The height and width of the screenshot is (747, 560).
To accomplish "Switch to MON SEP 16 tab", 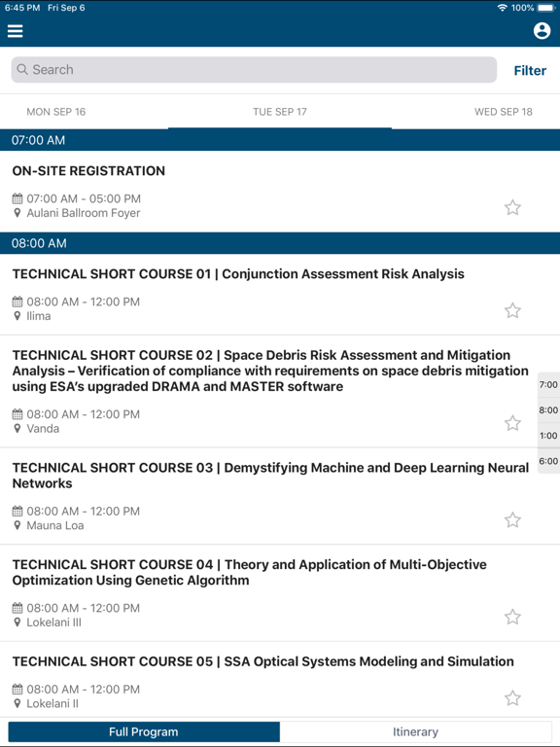I will click(x=55, y=112).
